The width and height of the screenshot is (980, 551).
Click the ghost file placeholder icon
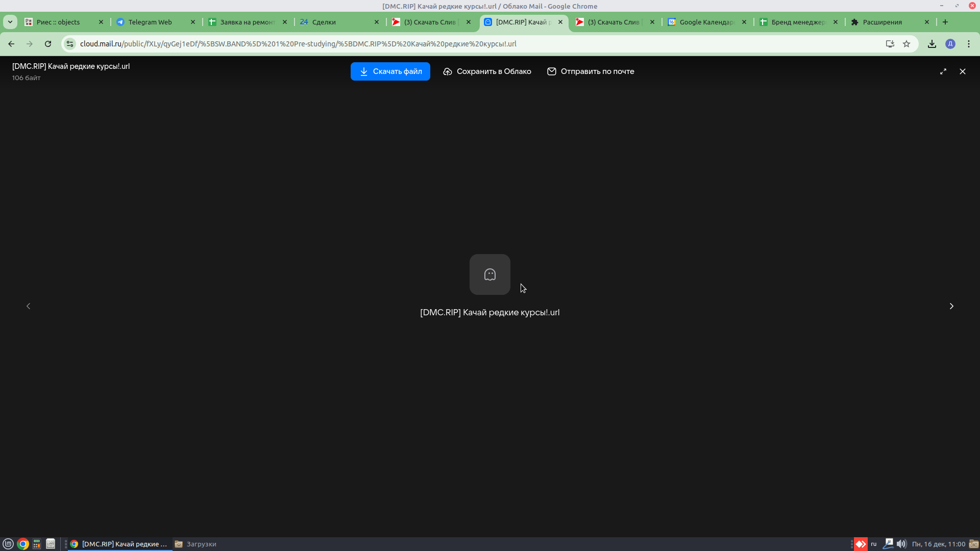(490, 274)
